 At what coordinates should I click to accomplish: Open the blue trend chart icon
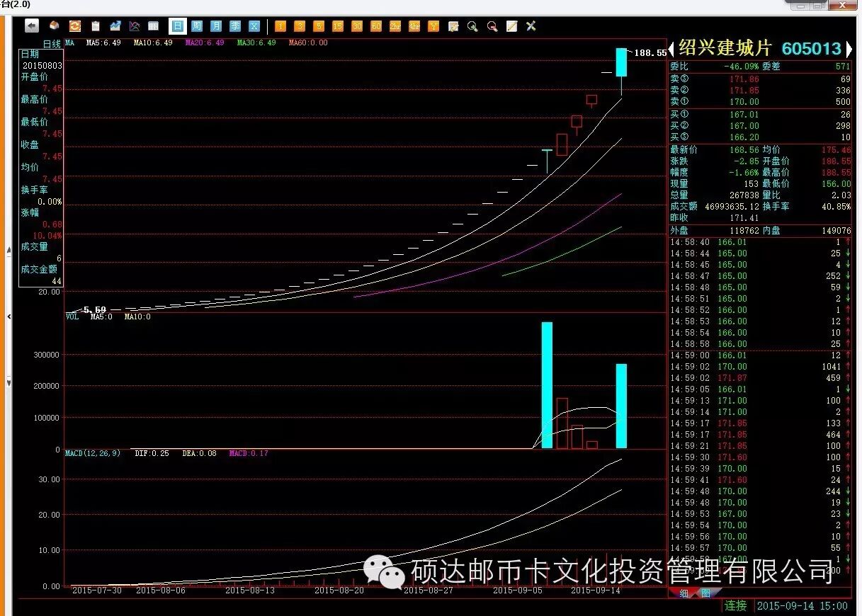[x=115, y=26]
